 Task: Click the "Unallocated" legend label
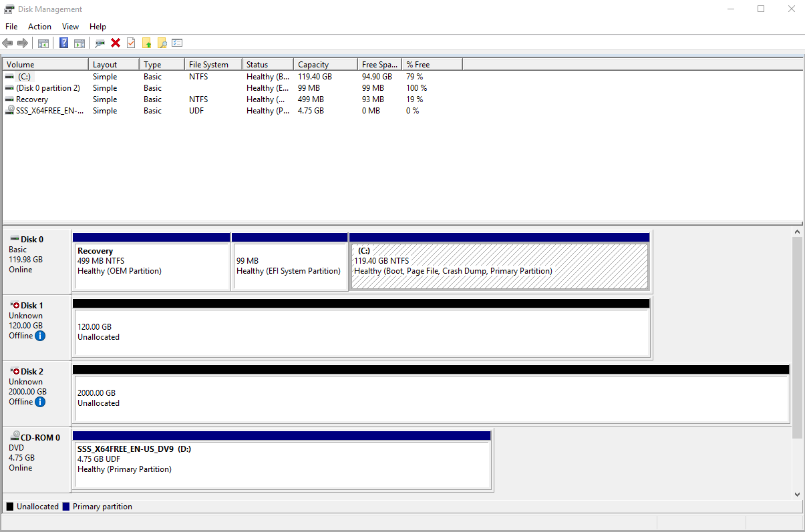tap(37, 507)
